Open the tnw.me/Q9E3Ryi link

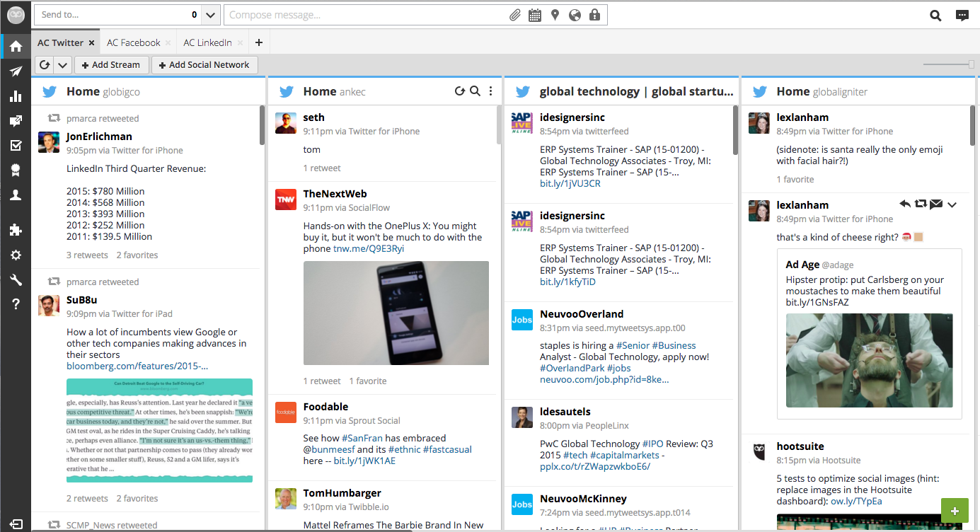tap(369, 248)
